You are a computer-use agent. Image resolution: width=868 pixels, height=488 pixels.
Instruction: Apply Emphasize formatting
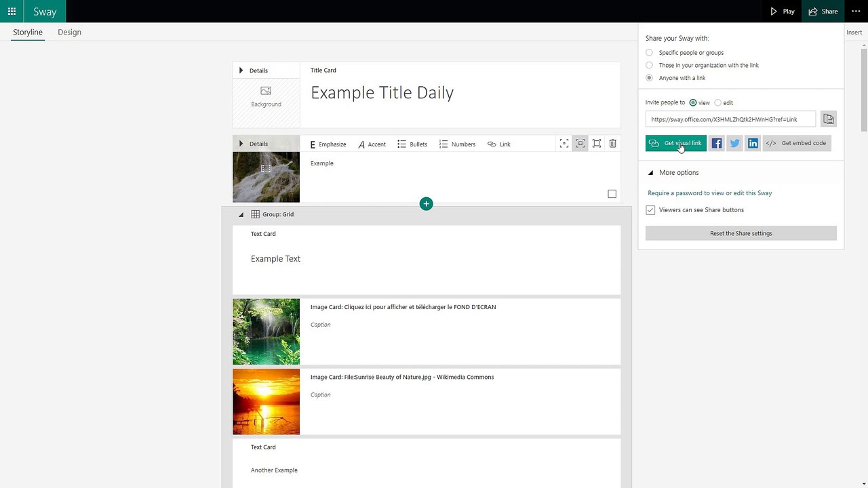coord(328,144)
